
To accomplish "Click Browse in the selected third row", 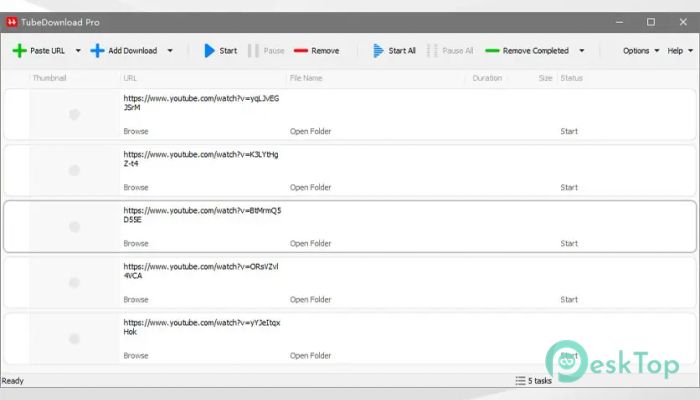I will pyautogui.click(x=136, y=243).
